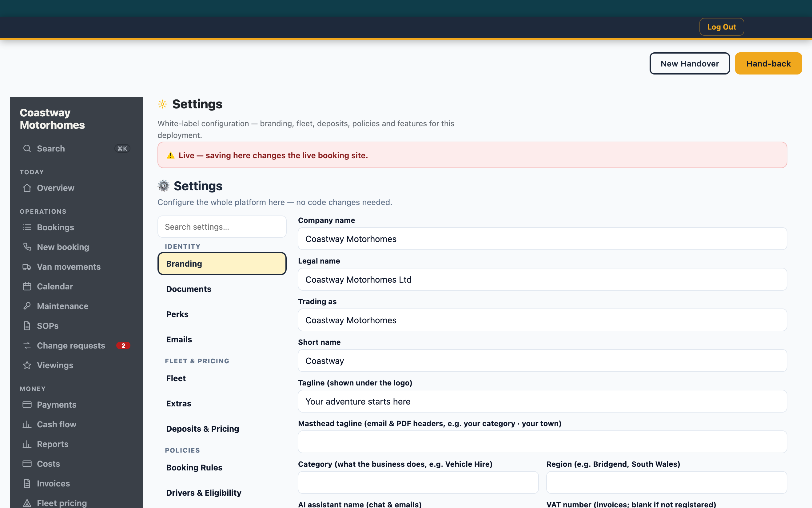The image size is (812, 508).
Task: Select Deposits & Pricing section
Action: pyautogui.click(x=222, y=429)
